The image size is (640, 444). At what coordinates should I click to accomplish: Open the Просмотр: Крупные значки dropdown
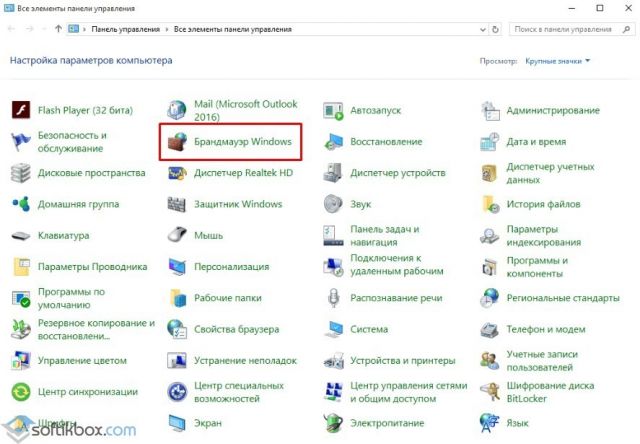[558, 61]
